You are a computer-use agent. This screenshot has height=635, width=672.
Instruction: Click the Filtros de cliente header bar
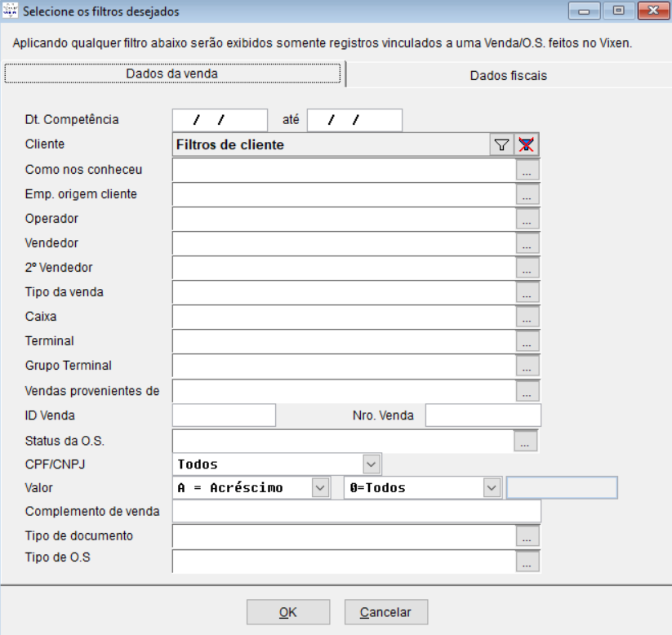coord(331,144)
